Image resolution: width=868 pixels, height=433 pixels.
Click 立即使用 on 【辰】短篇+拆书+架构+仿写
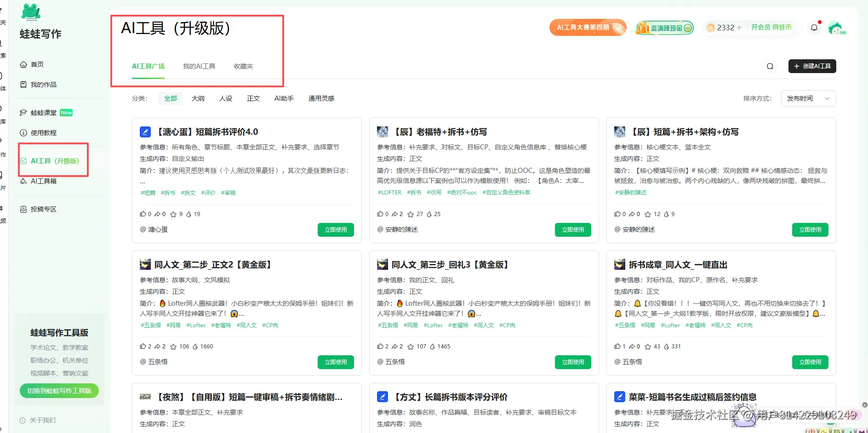(x=810, y=230)
